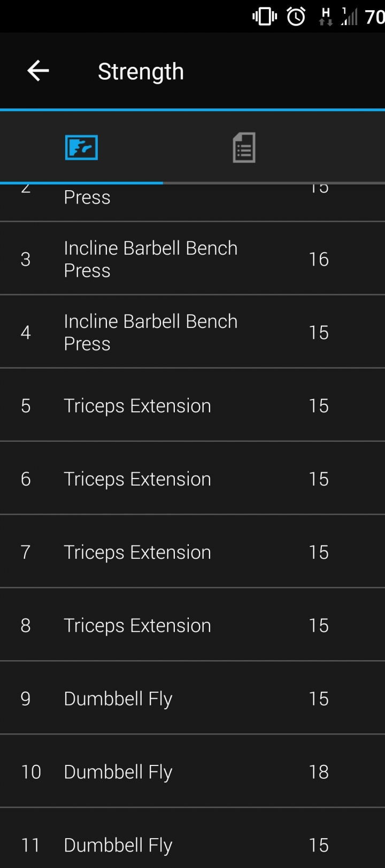385x868 pixels.
Task: Tap the 16 reps value for set 3
Action: pos(319,259)
